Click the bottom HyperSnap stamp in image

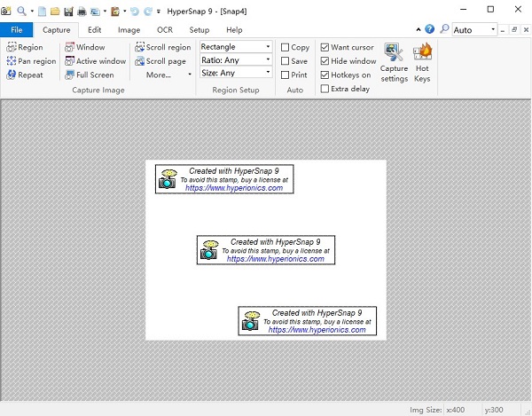pos(308,321)
